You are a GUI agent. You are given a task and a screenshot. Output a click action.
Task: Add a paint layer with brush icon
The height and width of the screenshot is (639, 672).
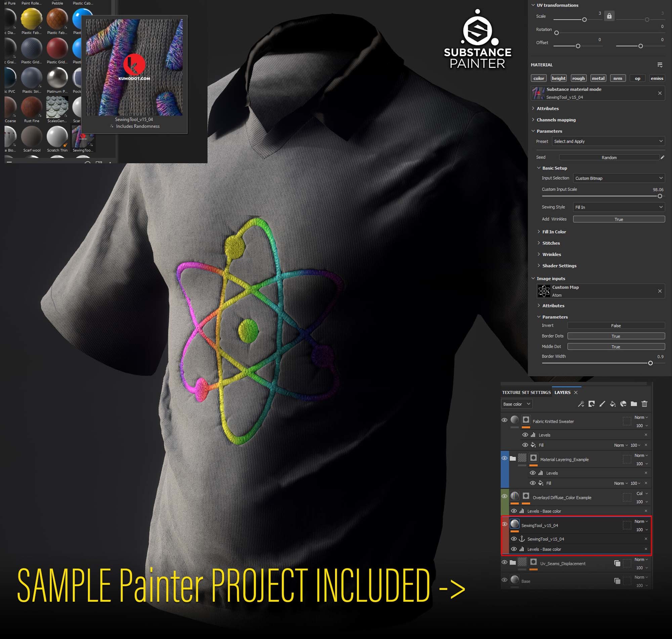coord(602,404)
